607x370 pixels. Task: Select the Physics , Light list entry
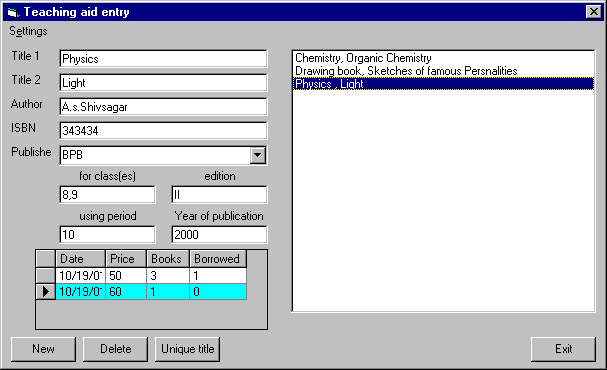point(443,84)
